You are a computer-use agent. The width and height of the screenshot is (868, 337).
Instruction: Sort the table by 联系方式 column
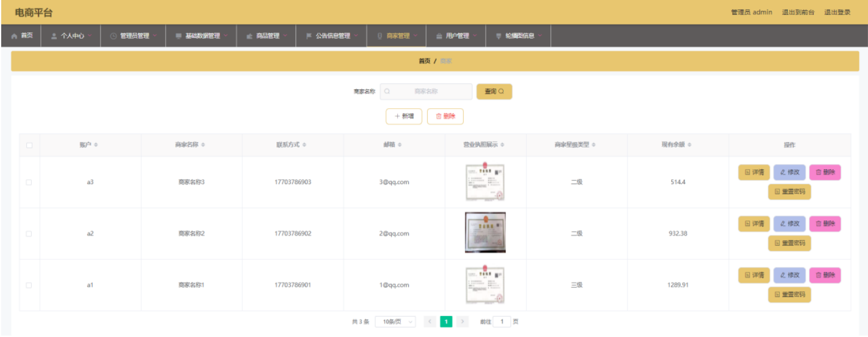(304, 145)
